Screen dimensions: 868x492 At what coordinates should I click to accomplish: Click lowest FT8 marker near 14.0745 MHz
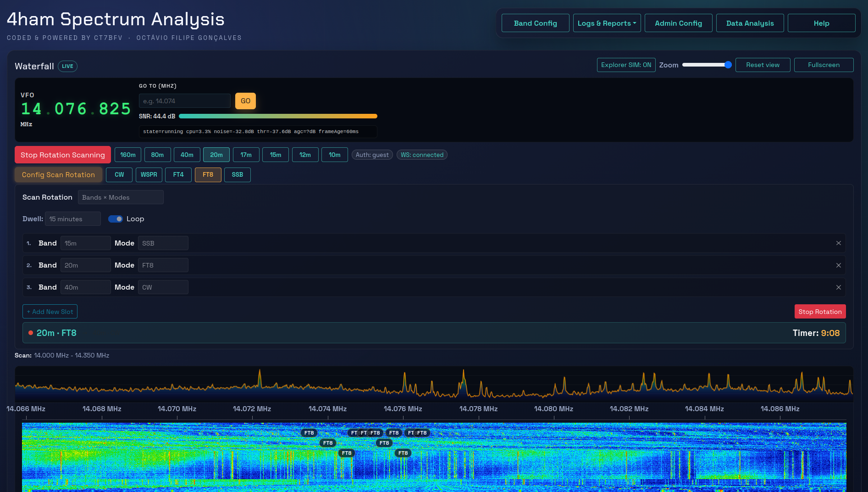(347, 453)
